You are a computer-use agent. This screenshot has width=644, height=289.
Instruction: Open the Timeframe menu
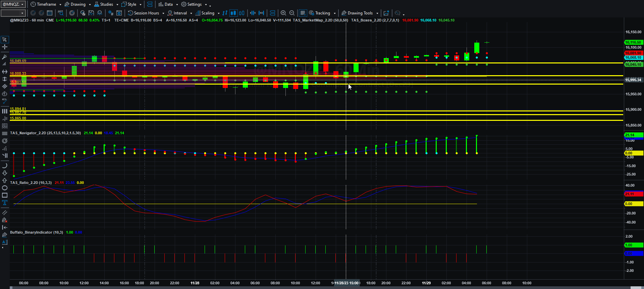(x=46, y=4)
